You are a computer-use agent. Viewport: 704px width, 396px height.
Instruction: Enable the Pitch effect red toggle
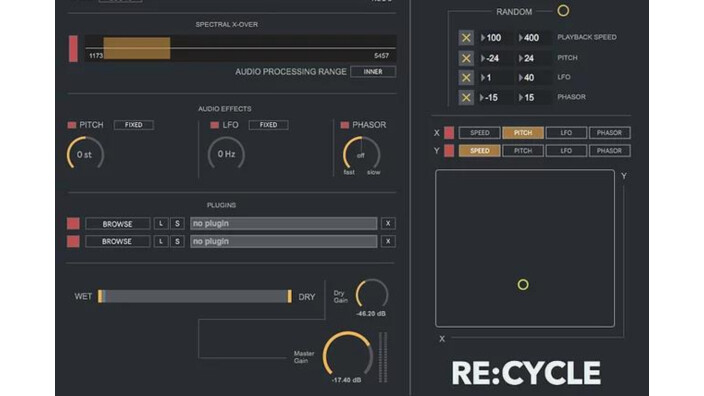72,125
